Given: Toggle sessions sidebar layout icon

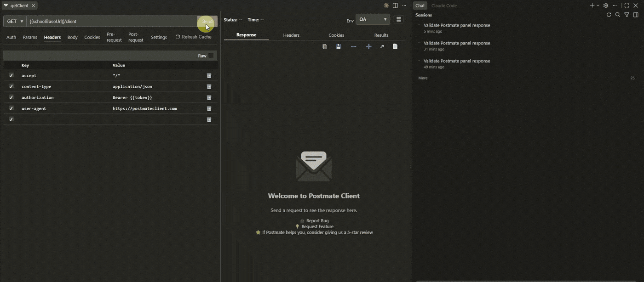Looking at the screenshot, I should click(x=636, y=15).
